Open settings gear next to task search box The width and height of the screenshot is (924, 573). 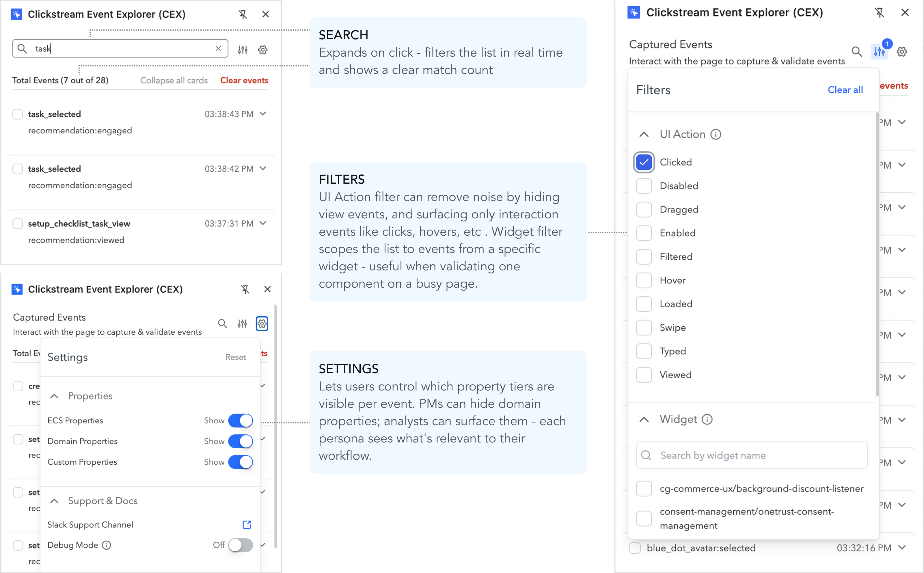[263, 50]
